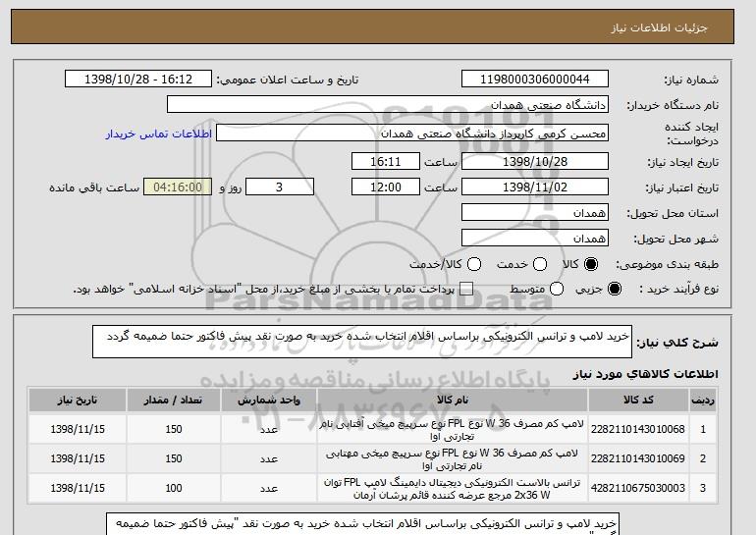
Task: Click the bottom notes box about پیش فاکتور
Action: coord(362,524)
